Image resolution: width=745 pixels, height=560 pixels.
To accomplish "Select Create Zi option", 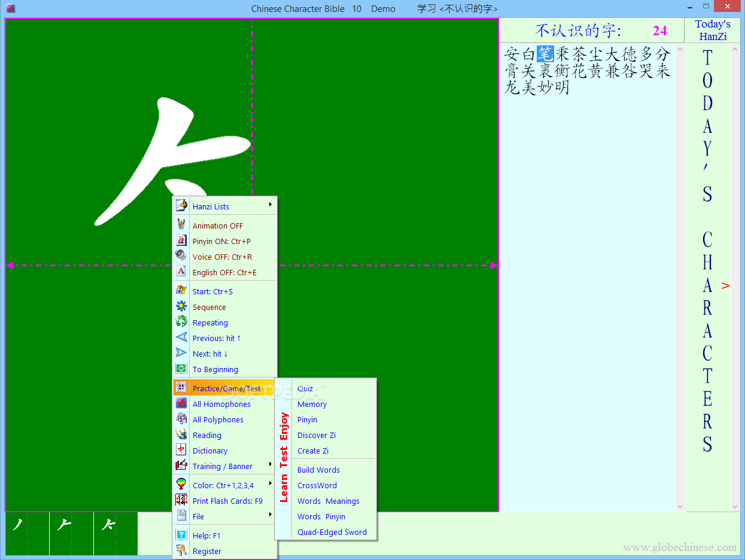I will click(x=313, y=451).
